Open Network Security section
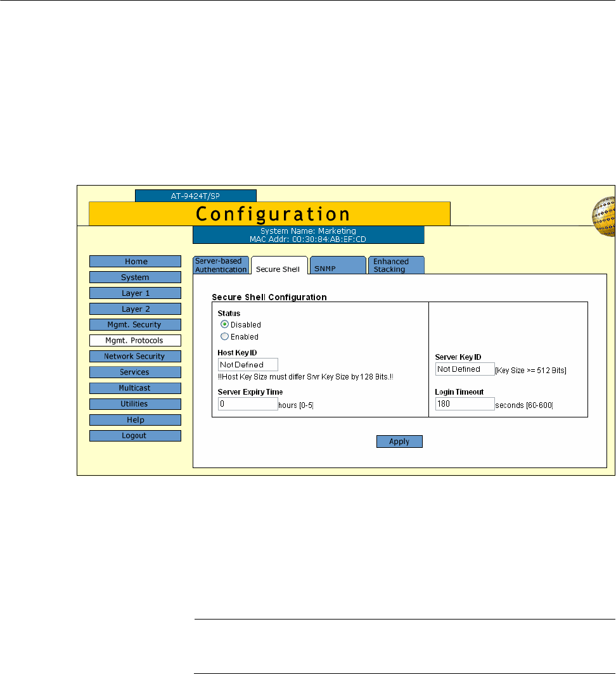 tap(135, 357)
